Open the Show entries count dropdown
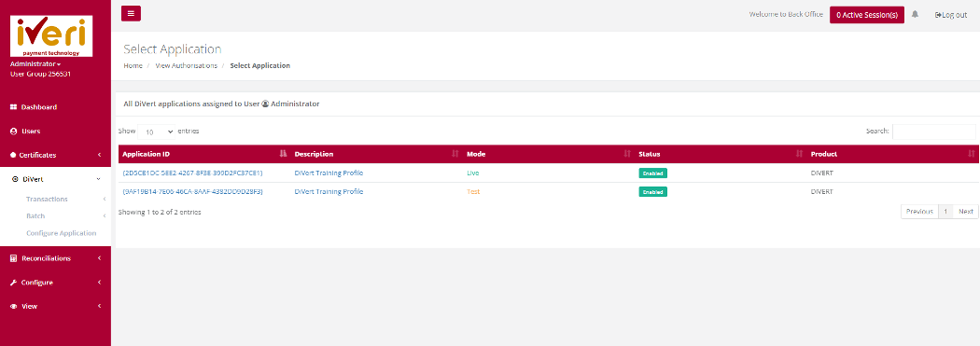Image resolution: width=980 pixels, height=346 pixels. [157, 131]
